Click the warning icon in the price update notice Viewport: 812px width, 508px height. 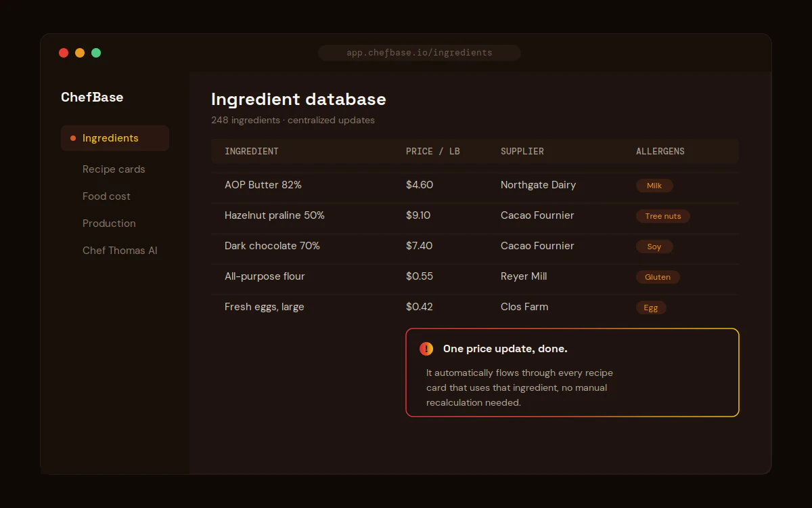click(x=426, y=349)
